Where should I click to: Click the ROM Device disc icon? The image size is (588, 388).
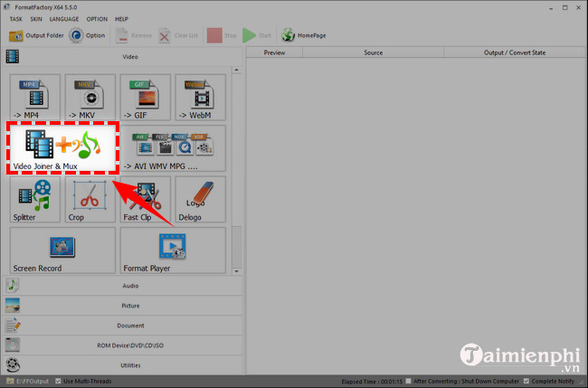point(13,345)
